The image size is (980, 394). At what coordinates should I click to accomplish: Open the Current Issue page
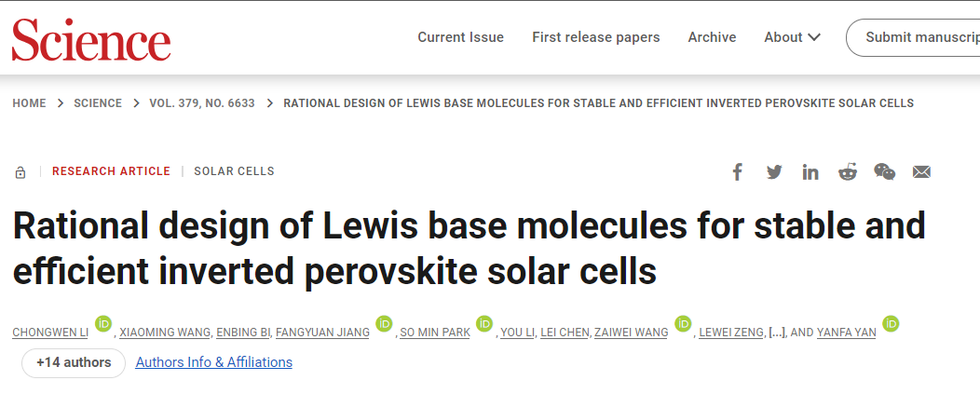point(460,37)
